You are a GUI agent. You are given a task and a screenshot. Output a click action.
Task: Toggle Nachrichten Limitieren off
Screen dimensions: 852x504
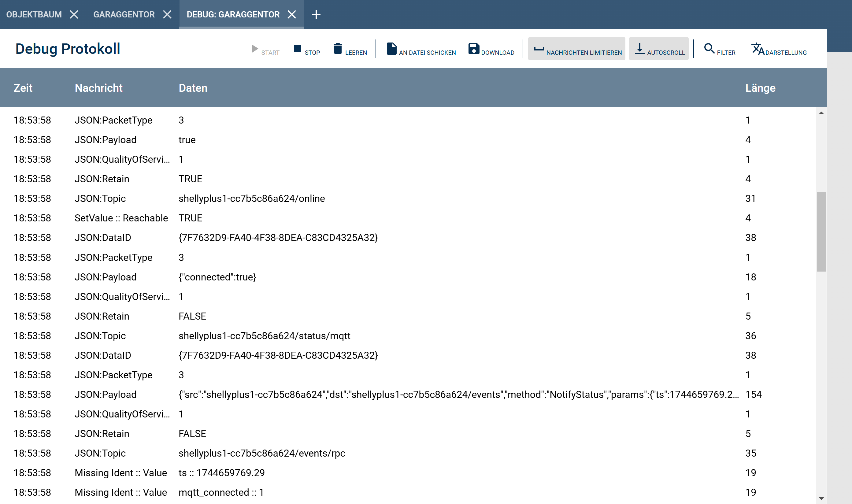click(x=576, y=49)
